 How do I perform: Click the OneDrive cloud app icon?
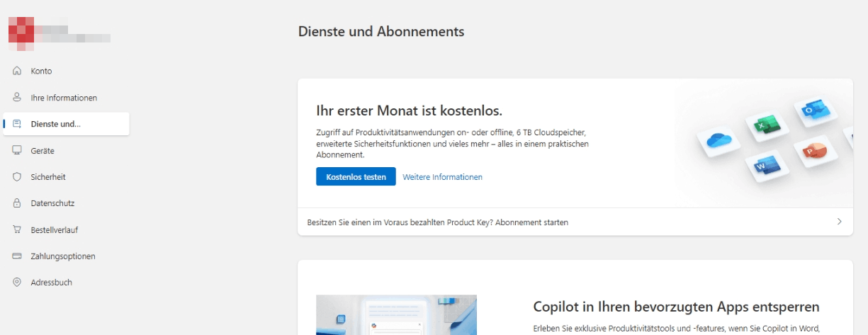(x=718, y=141)
